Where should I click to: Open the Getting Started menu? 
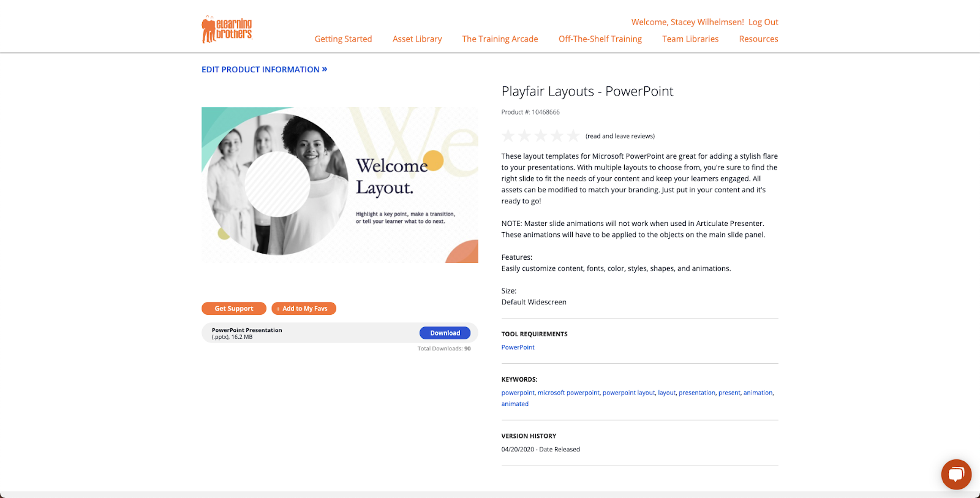coord(343,39)
